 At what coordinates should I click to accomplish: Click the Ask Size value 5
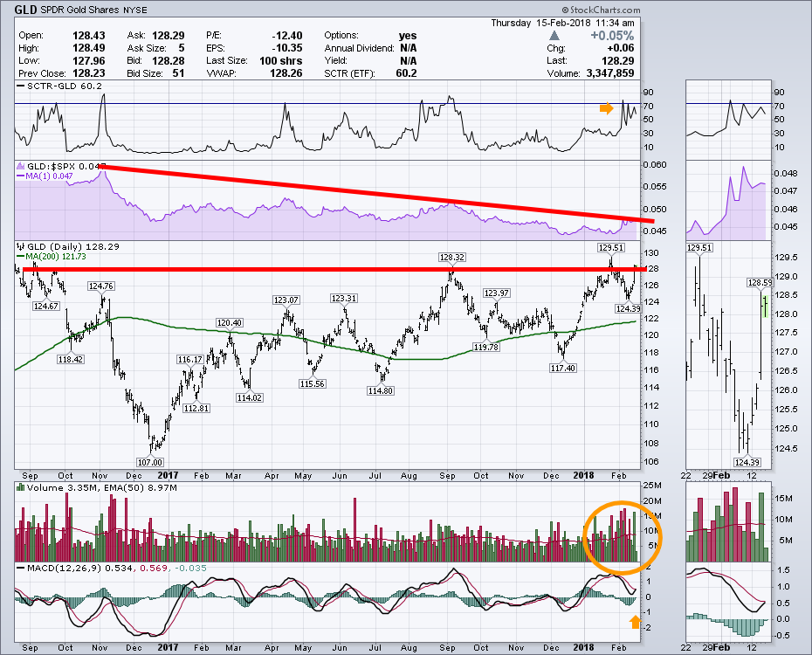pyautogui.click(x=182, y=48)
